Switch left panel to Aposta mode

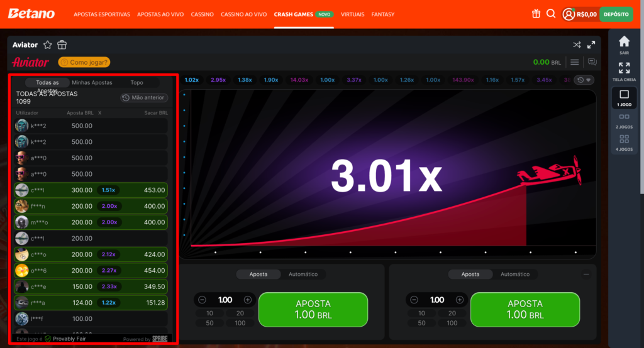(x=258, y=274)
